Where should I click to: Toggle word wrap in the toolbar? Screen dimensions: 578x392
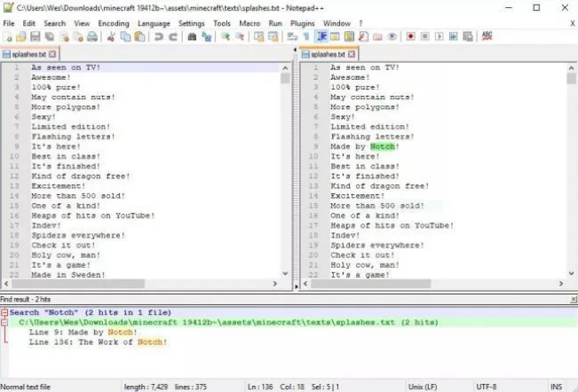pos(292,36)
